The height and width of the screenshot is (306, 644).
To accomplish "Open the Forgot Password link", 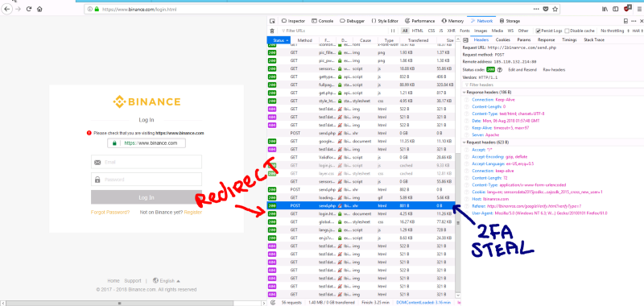I will point(110,213).
